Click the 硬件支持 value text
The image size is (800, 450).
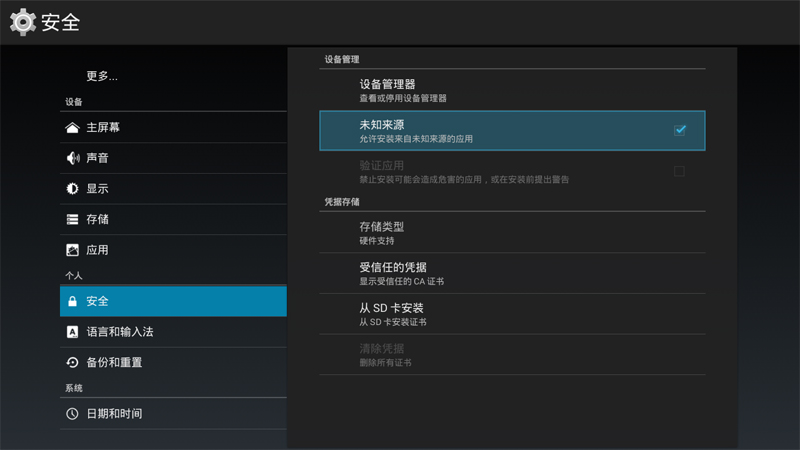377,241
